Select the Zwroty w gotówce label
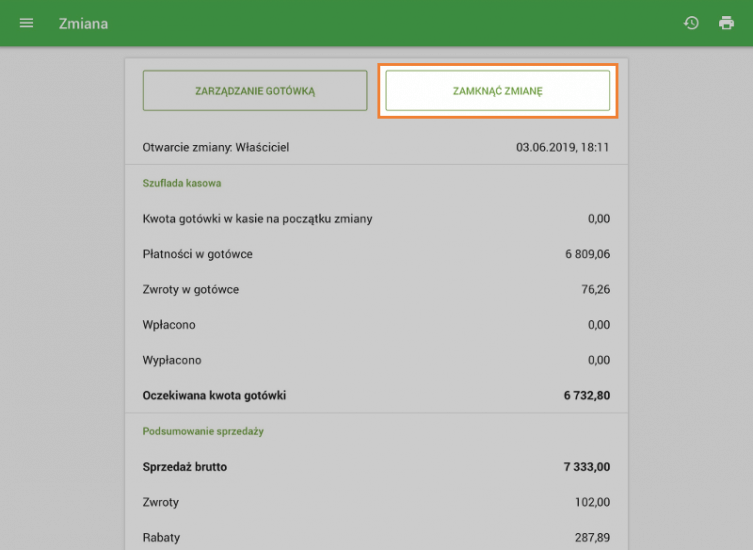753x550 pixels. coord(191,290)
